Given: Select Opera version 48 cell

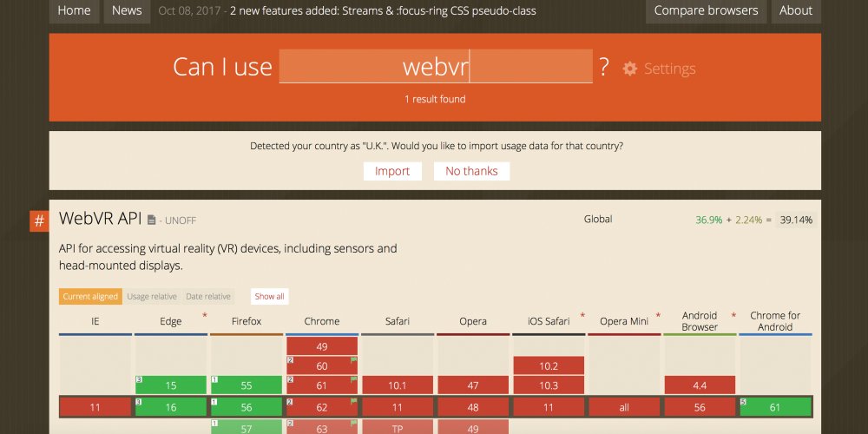Looking at the screenshot, I should (473, 407).
